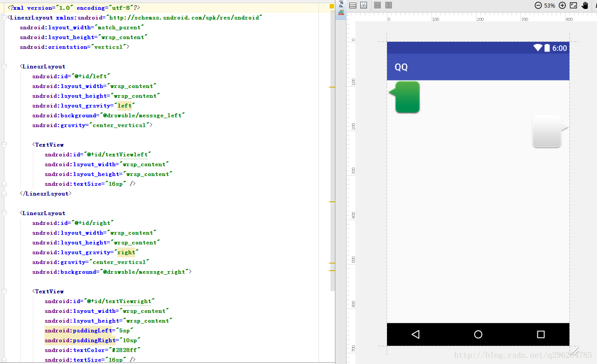This screenshot has height=364, width=597.
Task: Click the yellow inspection status square above the editor scrollbar
Action: pos(332,7)
